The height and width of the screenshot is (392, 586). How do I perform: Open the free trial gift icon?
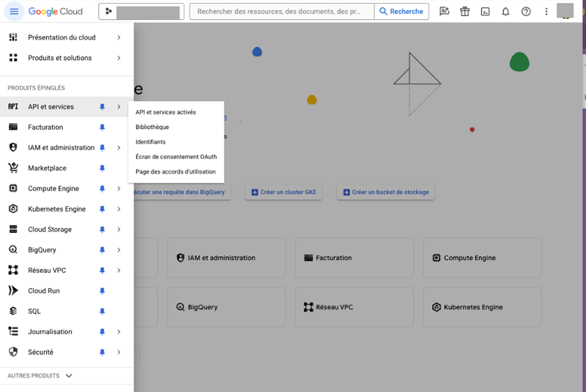[464, 12]
